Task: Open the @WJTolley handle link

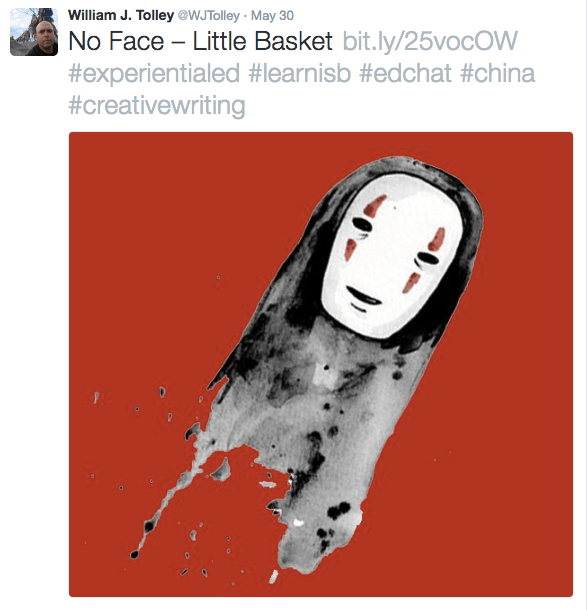Action: [209, 16]
